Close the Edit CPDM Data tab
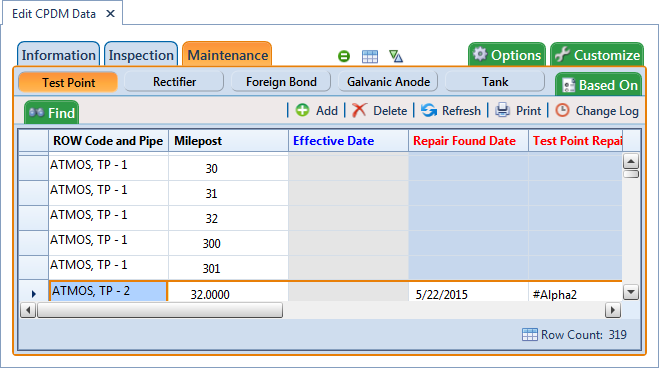Image resolution: width=659 pixels, height=368 pixels. [111, 14]
